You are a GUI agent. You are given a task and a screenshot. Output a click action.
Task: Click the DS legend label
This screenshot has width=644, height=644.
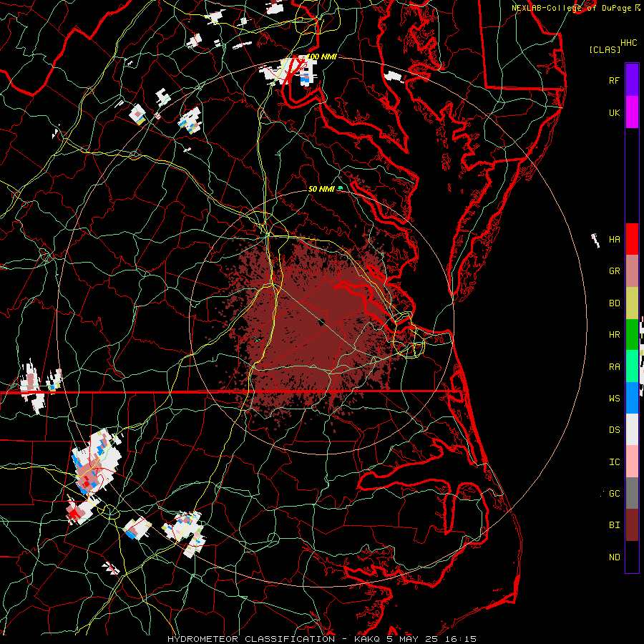[x=614, y=430]
